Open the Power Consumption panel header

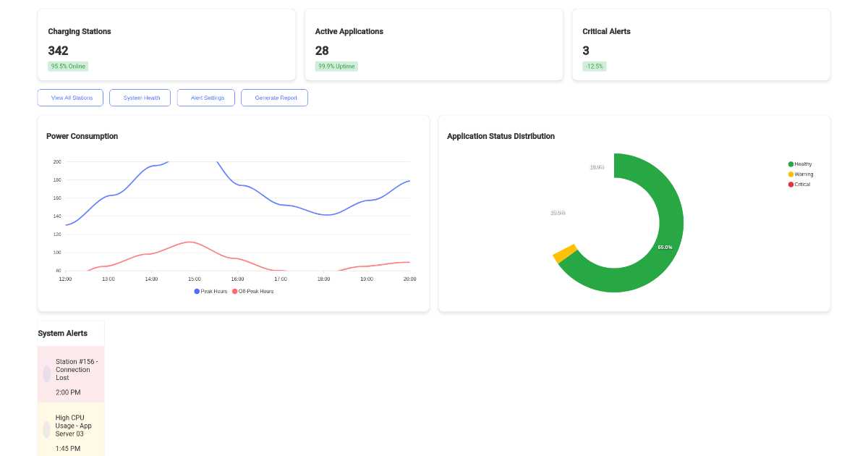pos(81,136)
